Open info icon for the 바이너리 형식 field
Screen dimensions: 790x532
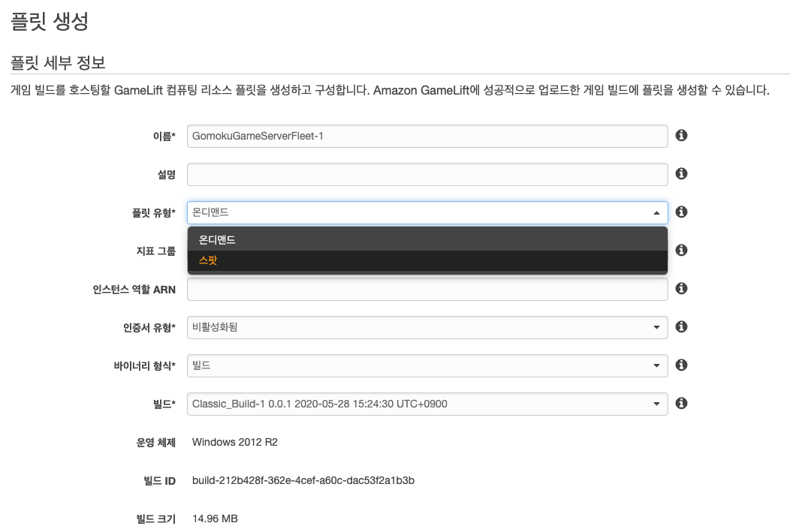pos(681,365)
